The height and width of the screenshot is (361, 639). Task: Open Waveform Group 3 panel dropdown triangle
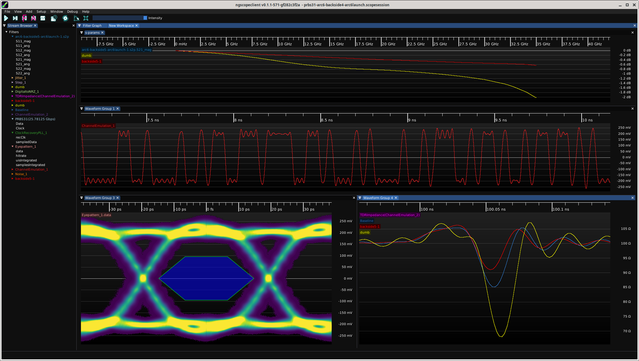point(82,198)
